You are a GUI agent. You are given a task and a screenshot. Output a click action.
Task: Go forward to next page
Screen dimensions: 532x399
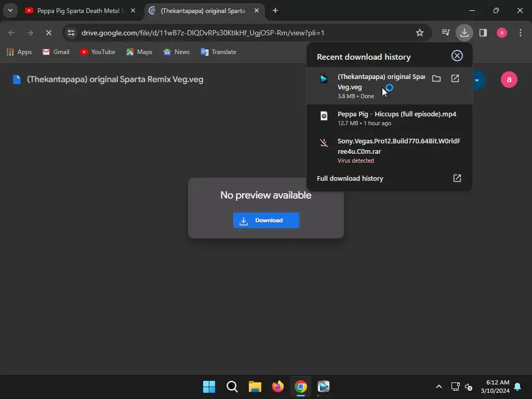pyautogui.click(x=30, y=33)
